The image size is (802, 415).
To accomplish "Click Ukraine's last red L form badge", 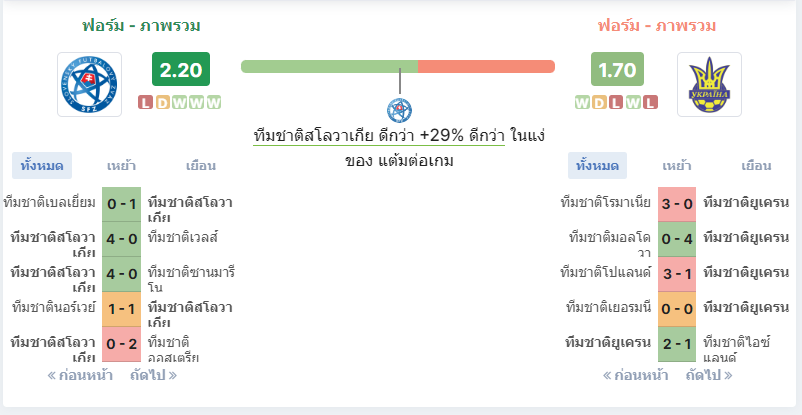I will click(650, 103).
